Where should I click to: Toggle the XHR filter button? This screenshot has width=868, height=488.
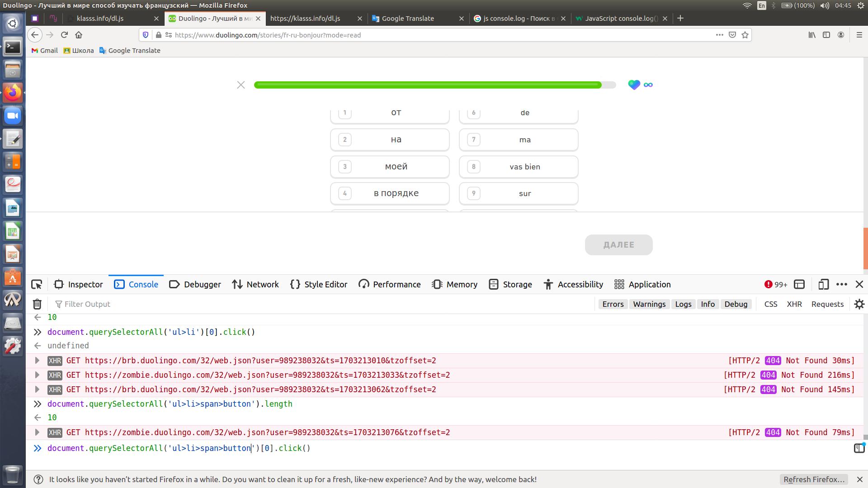pos(794,304)
